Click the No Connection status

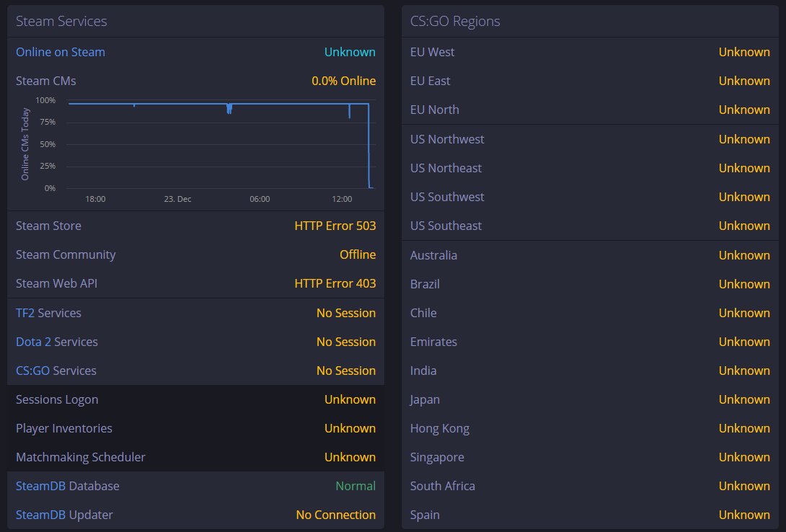click(335, 515)
